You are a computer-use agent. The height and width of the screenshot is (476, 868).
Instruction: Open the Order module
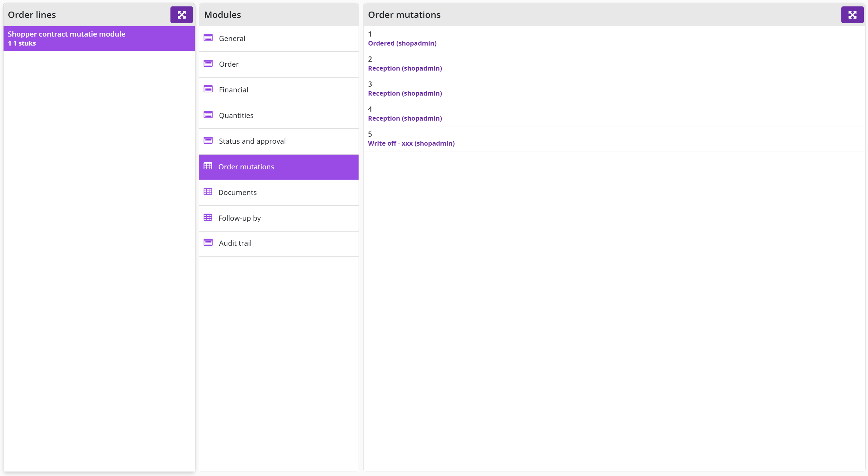[x=279, y=64]
